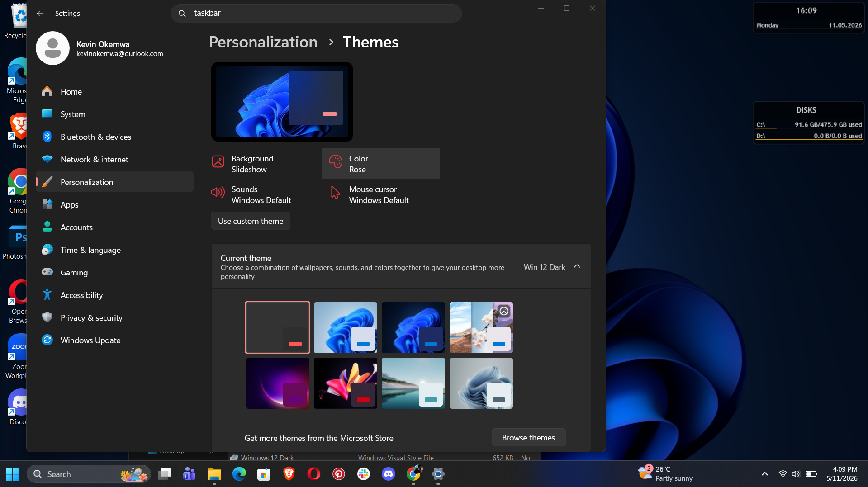The height and width of the screenshot is (487, 868).
Task: Open Mouse cursor Windows Default setting
Action: 380,194
